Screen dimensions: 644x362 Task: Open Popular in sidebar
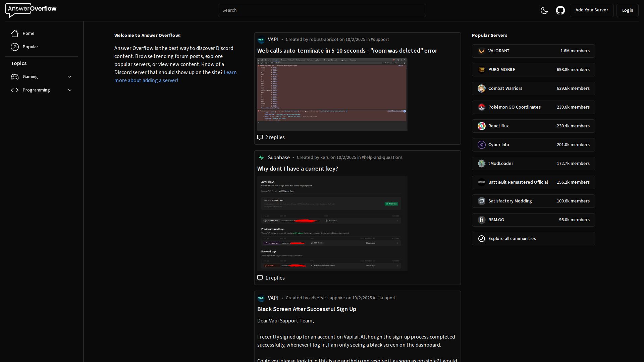(30, 47)
